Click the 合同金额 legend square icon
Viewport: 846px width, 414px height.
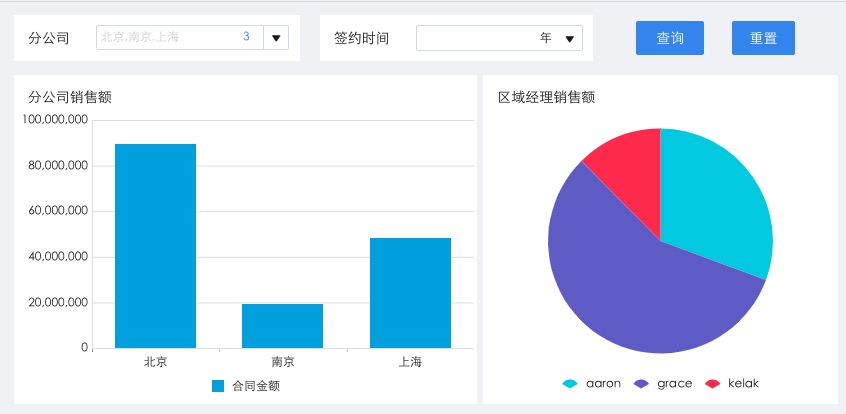(218, 386)
